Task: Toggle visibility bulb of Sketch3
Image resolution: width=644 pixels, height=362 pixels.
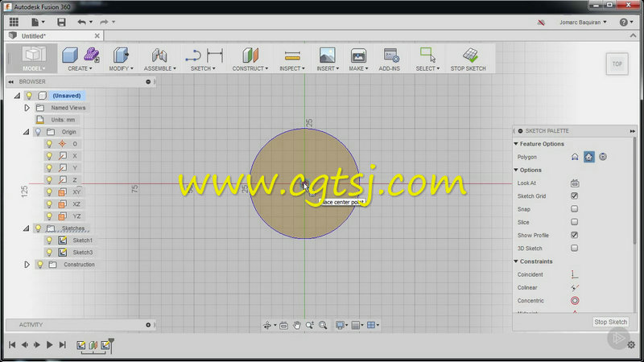Action: pyautogui.click(x=49, y=252)
